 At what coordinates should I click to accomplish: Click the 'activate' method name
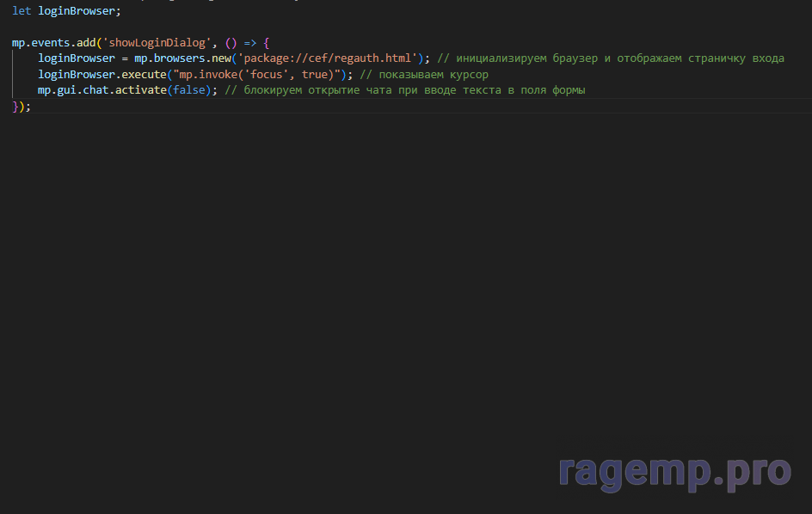click(141, 90)
